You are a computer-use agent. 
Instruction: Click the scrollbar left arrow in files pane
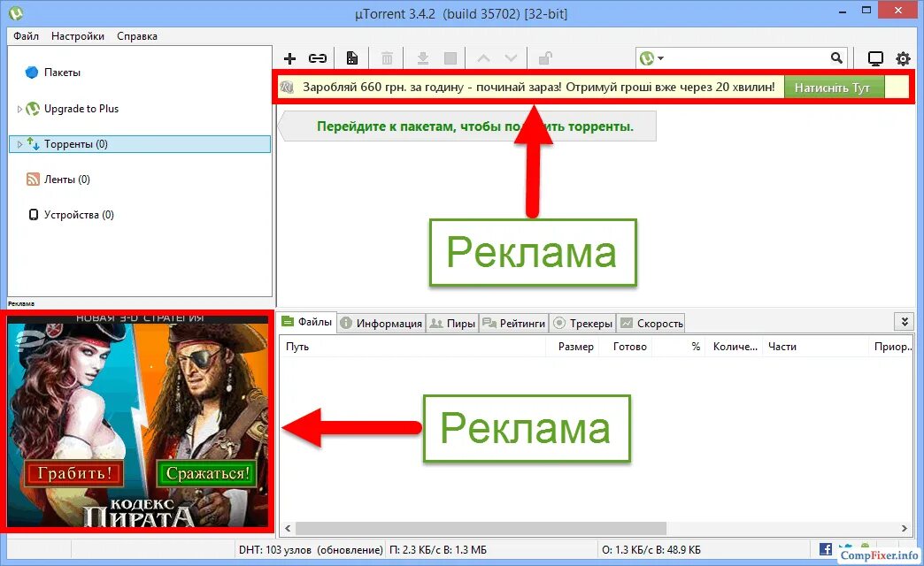pyautogui.click(x=288, y=528)
